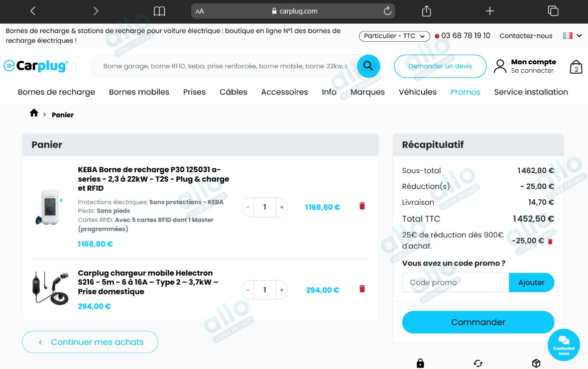Image resolution: width=588 pixels, height=369 pixels.
Task: Remove the Helectron mobile charger item
Action: click(362, 289)
